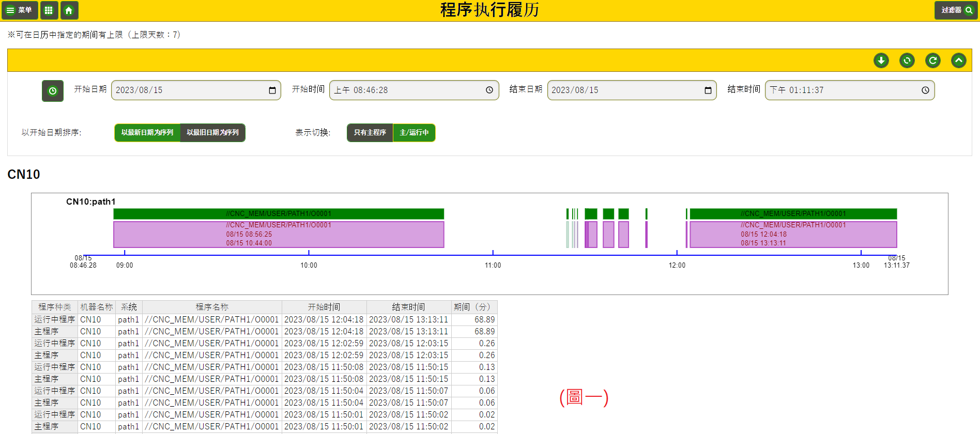Image resolution: width=980 pixels, height=434 pixels.
Task: Click the end time clock icon
Action: 925,90
